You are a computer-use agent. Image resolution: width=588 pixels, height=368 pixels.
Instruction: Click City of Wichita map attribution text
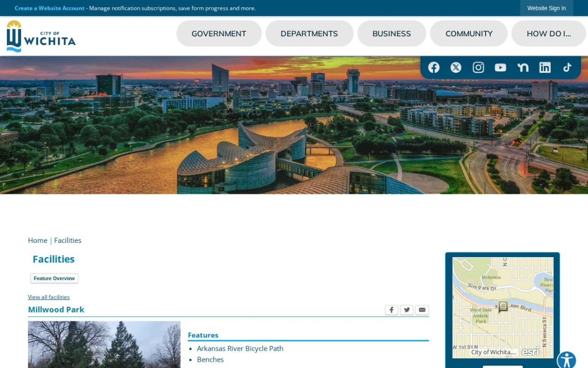click(493, 352)
